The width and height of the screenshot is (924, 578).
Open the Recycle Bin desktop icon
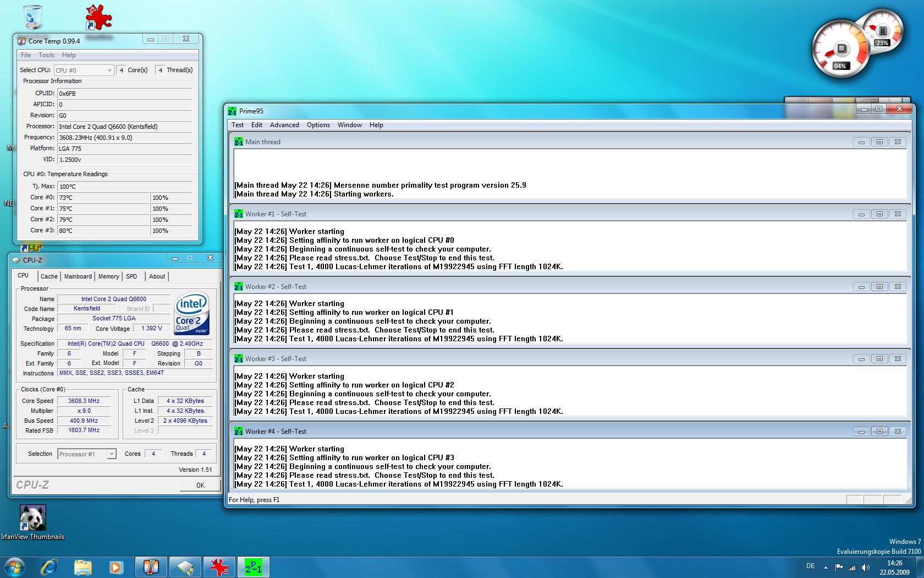[33, 17]
